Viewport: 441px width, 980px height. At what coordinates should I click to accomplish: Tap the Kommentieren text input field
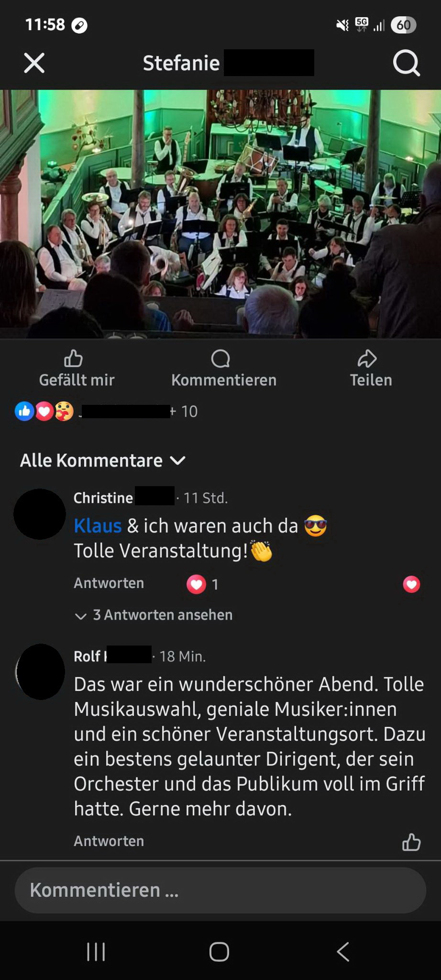point(220,890)
